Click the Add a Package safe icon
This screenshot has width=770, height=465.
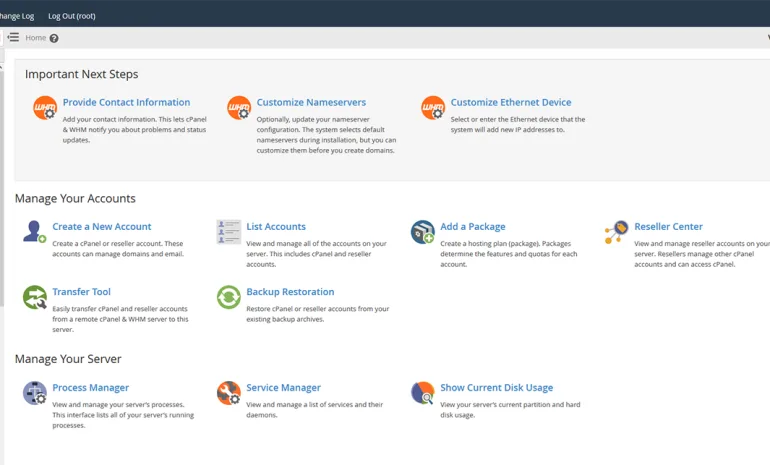point(423,232)
